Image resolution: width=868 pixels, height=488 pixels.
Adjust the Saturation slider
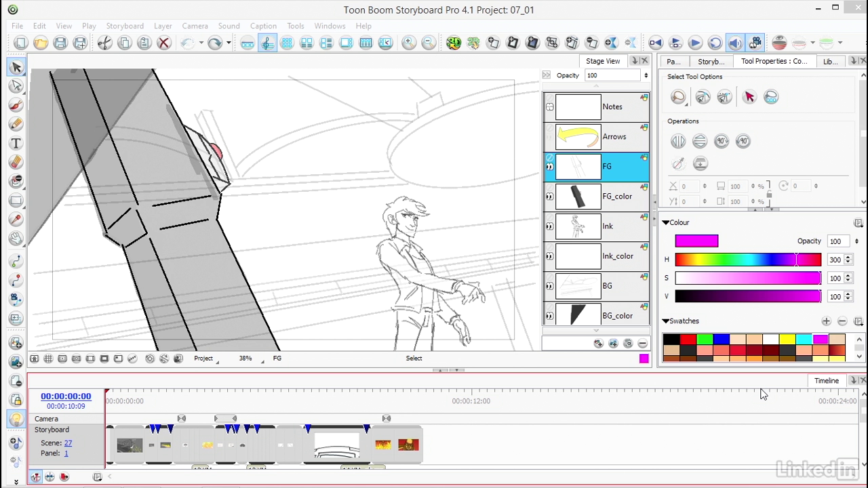tap(748, 278)
